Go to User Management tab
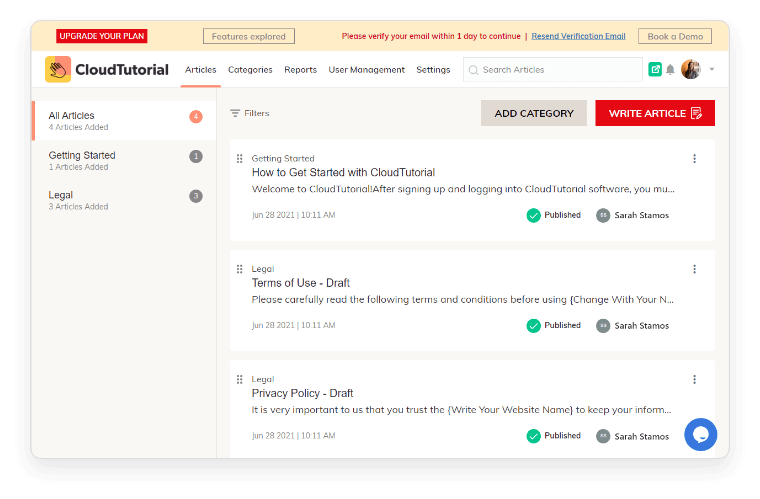760x499 pixels. (x=366, y=70)
